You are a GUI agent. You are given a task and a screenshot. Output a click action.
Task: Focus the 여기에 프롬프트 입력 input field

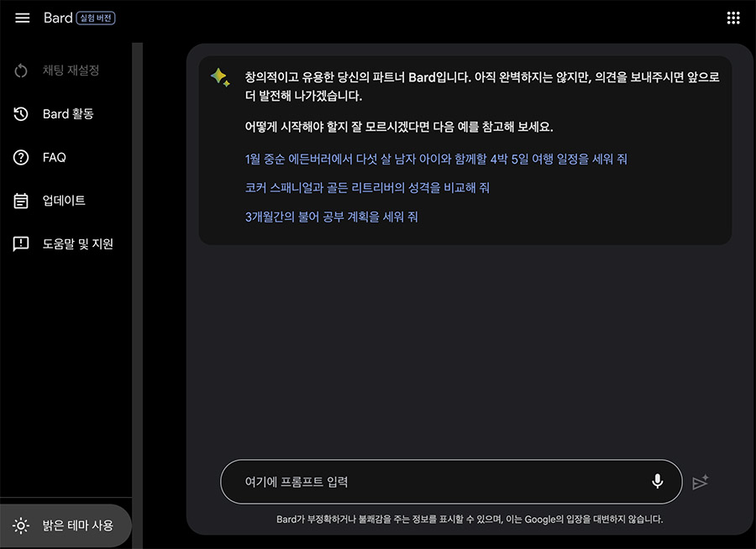pyautogui.click(x=451, y=482)
